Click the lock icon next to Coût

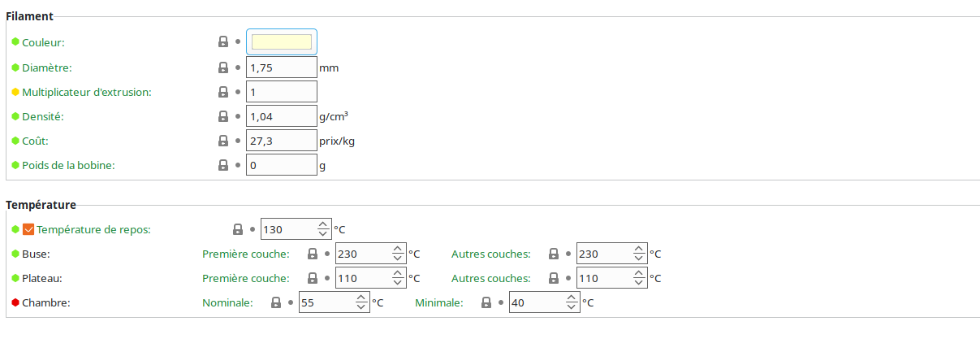tap(223, 141)
